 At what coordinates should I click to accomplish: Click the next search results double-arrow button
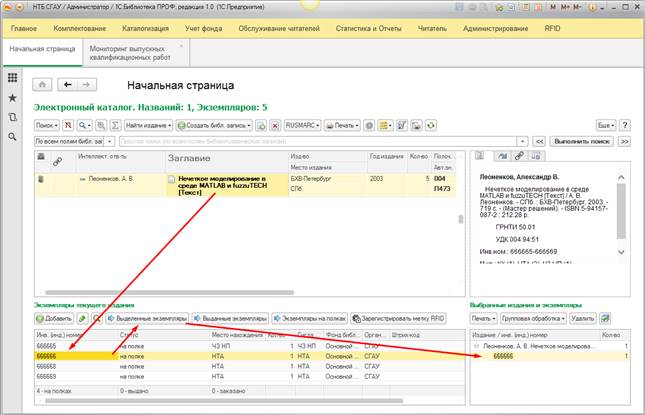(x=625, y=142)
